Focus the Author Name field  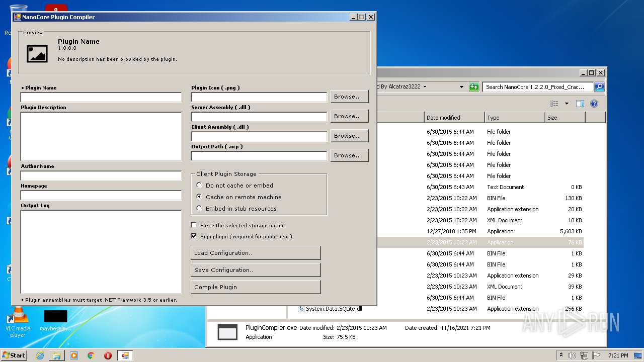click(x=101, y=175)
